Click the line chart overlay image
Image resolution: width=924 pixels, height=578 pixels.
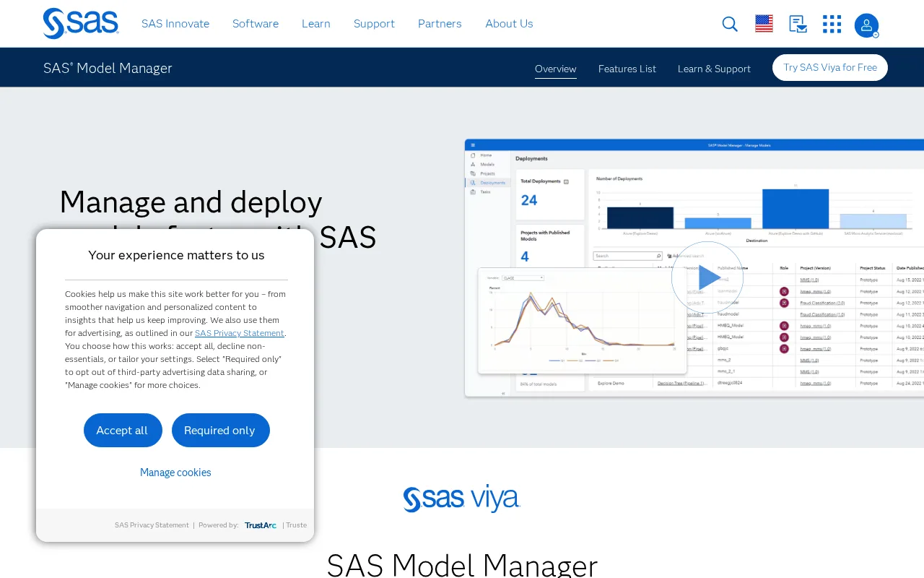(583, 321)
